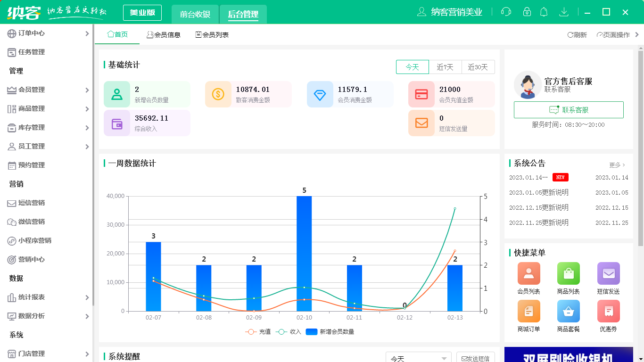Image resolution: width=644 pixels, height=362 pixels.
Task: Click the tab strip right arrow
Action: [x=637, y=34]
